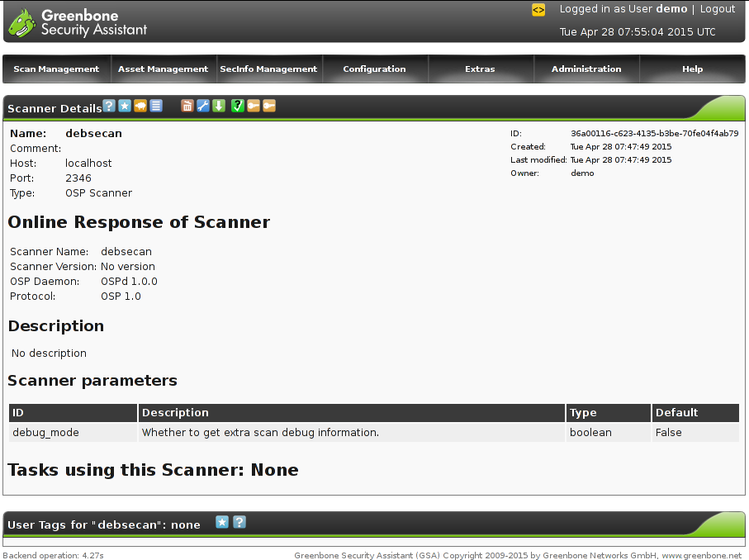The width and height of the screenshot is (749, 560).
Task: Open the Help menu
Action: click(692, 69)
